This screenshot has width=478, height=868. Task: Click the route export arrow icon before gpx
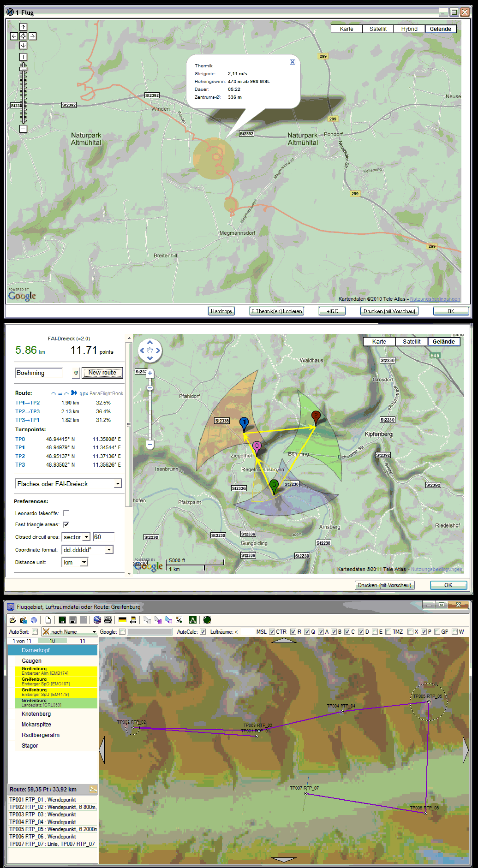click(x=74, y=393)
